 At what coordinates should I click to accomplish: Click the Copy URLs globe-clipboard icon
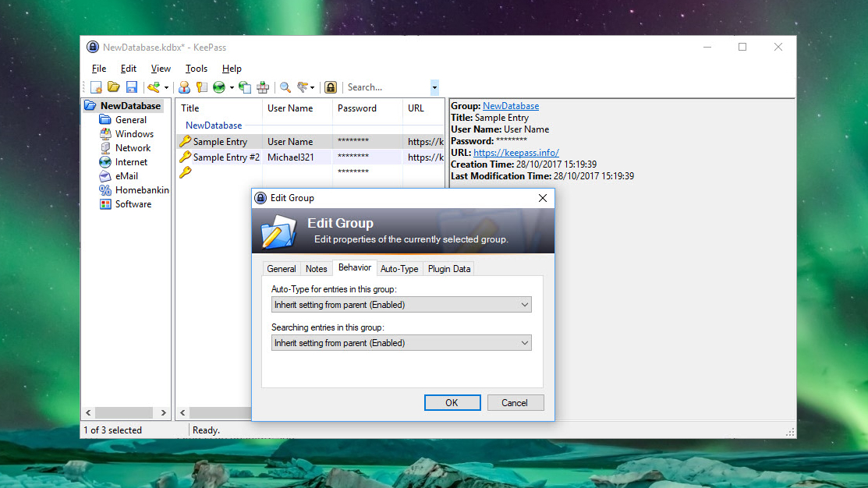click(x=245, y=87)
